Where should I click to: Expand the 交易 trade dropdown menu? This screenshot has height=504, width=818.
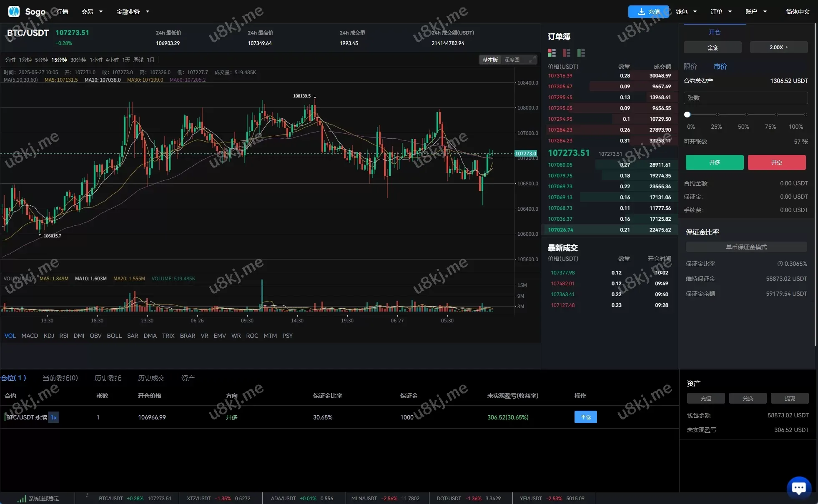click(92, 12)
